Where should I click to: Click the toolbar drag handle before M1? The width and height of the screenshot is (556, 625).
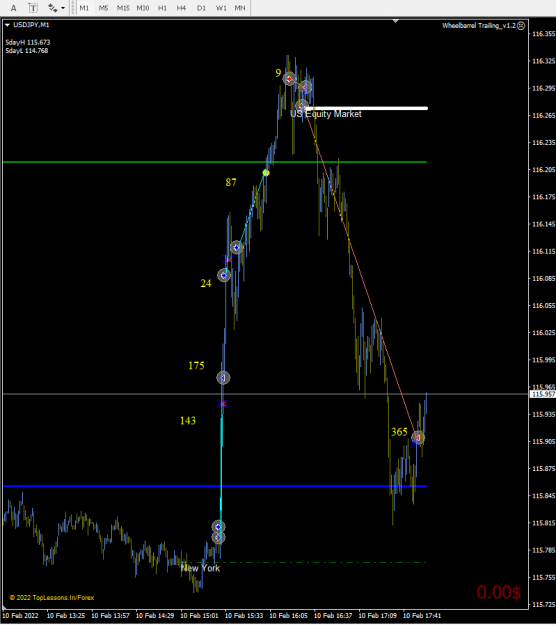(73, 8)
